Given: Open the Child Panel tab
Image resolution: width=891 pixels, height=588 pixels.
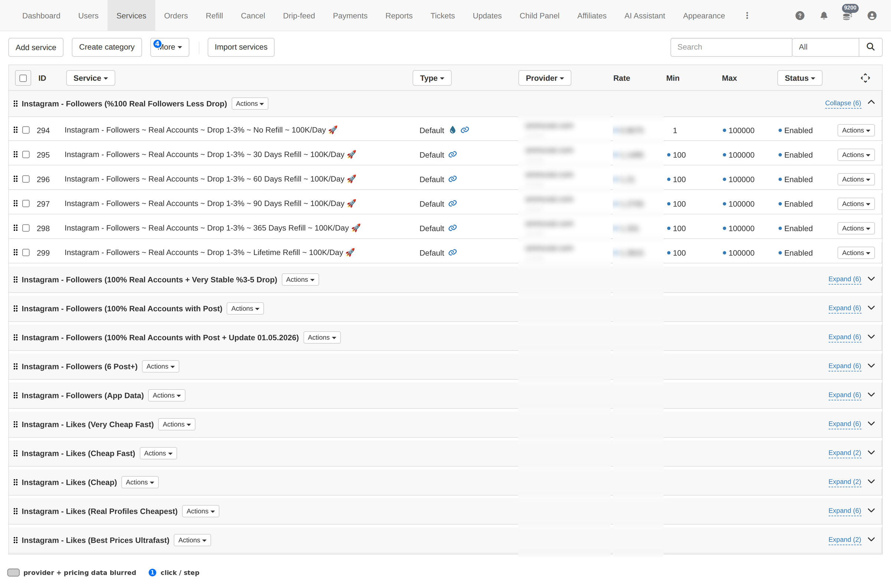Looking at the screenshot, I should pos(539,16).
